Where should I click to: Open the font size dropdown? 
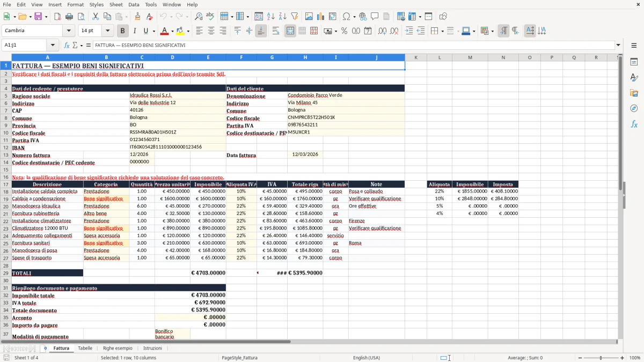(108, 31)
